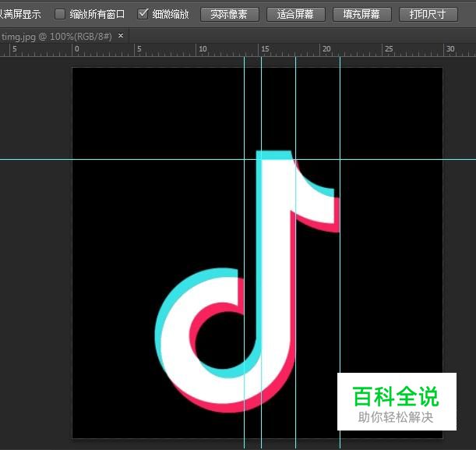Close the timg.jpg document tab

[x=121, y=36]
